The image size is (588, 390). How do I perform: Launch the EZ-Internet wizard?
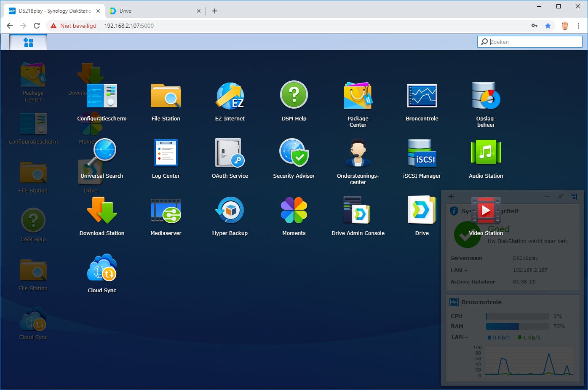tap(230, 102)
